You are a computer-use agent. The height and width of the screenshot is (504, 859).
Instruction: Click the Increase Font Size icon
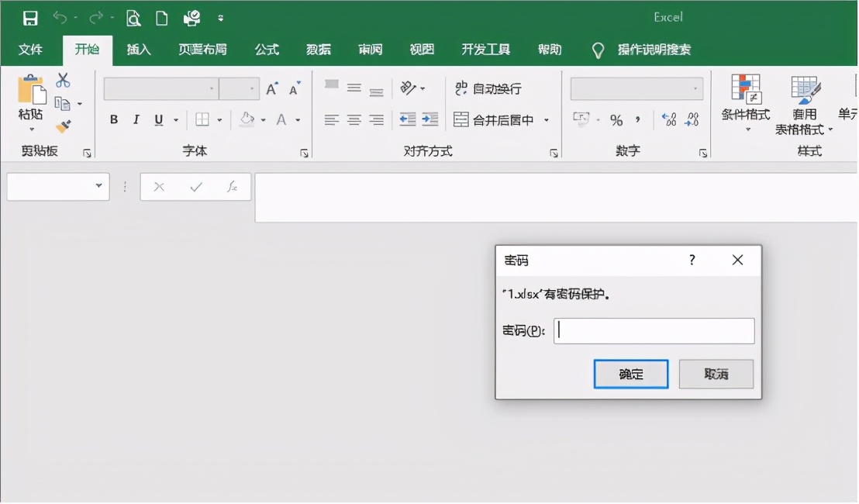point(272,88)
